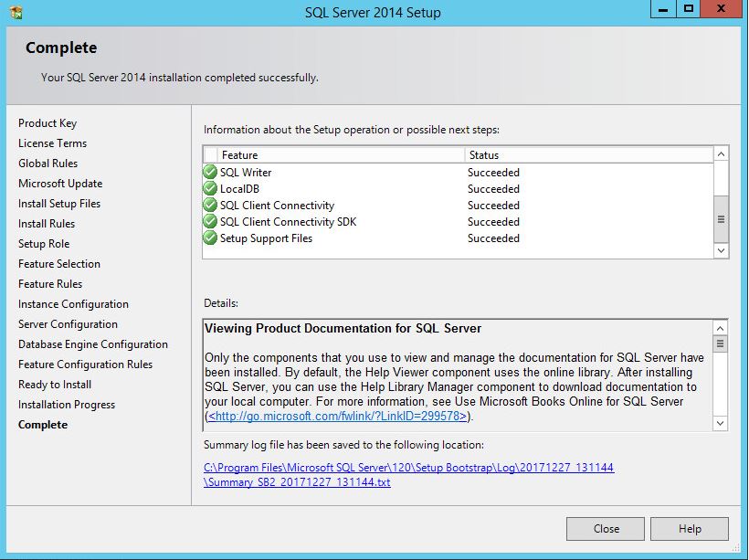Viewport: 749px width, 560px height.
Task: Click the success icon for Setup Support Files
Action: [x=210, y=238]
